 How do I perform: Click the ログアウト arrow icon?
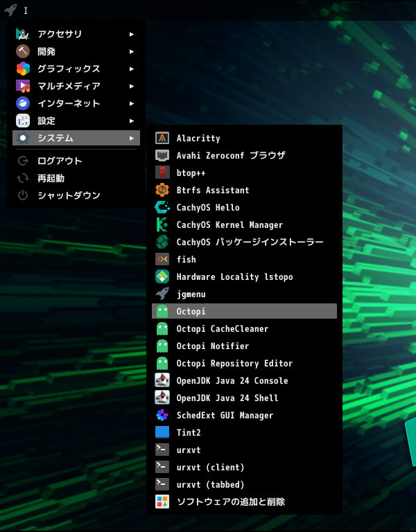(23, 161)
